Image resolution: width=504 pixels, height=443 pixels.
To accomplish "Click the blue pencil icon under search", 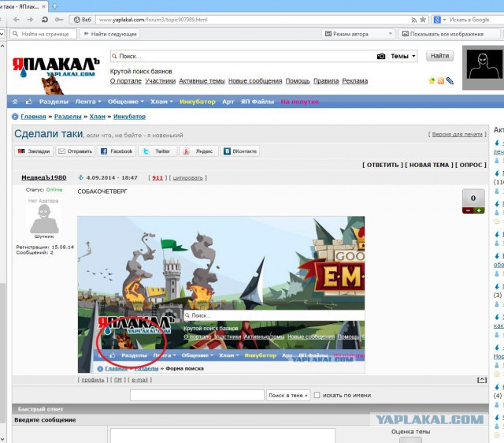I will point(450,80).
